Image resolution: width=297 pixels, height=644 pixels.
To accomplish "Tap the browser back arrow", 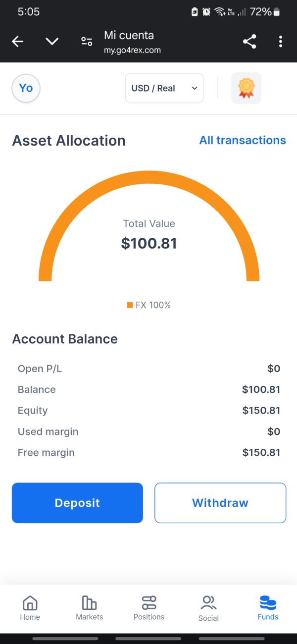I will [18, 42].
